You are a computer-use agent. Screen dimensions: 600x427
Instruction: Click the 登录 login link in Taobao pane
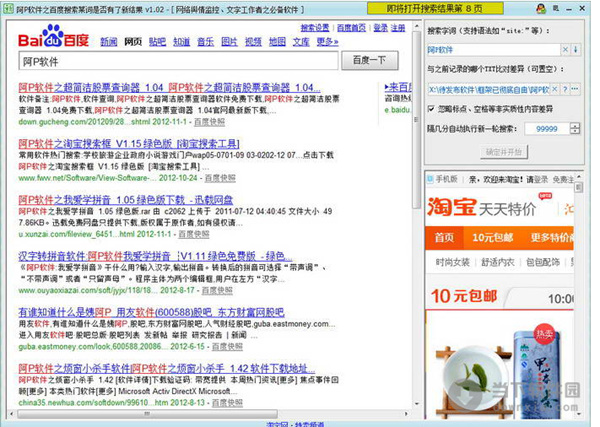(541, 179)
